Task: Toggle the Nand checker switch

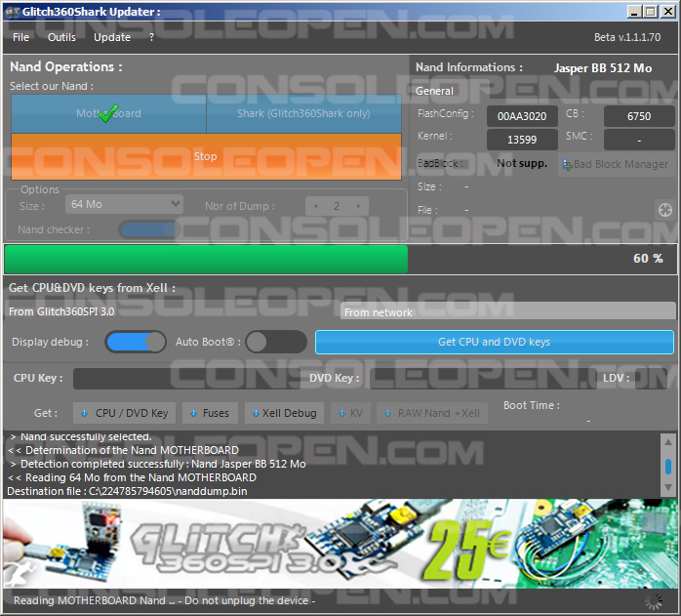Action: 146,229
